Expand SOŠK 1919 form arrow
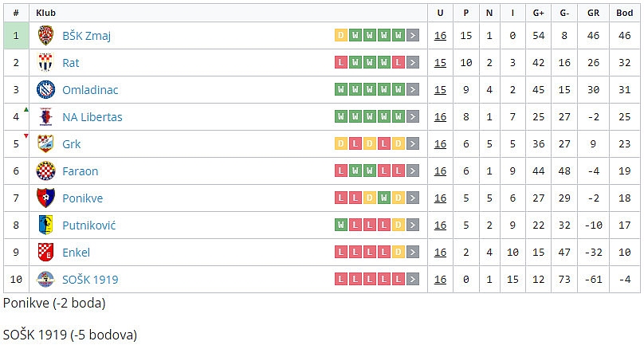The width and height of the screenshot is (644, 345). 412,280
